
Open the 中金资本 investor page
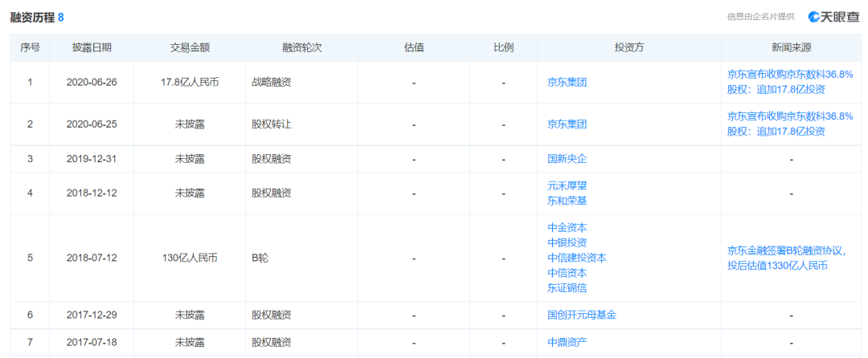(x=567, y=227)
